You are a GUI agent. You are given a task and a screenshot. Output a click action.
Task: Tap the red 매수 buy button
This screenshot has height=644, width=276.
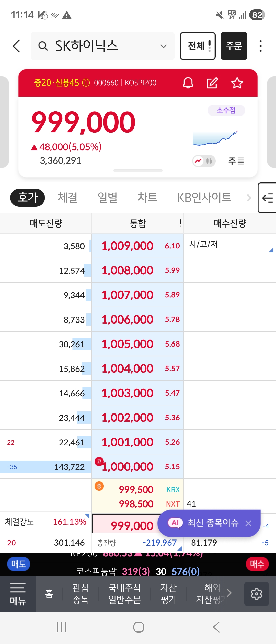click(x=257, y=564)
